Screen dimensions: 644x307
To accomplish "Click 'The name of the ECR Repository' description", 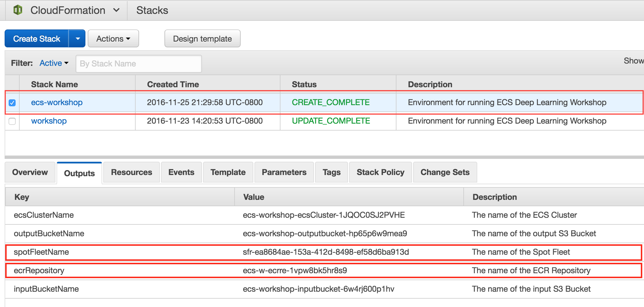I will click(531, 270).
